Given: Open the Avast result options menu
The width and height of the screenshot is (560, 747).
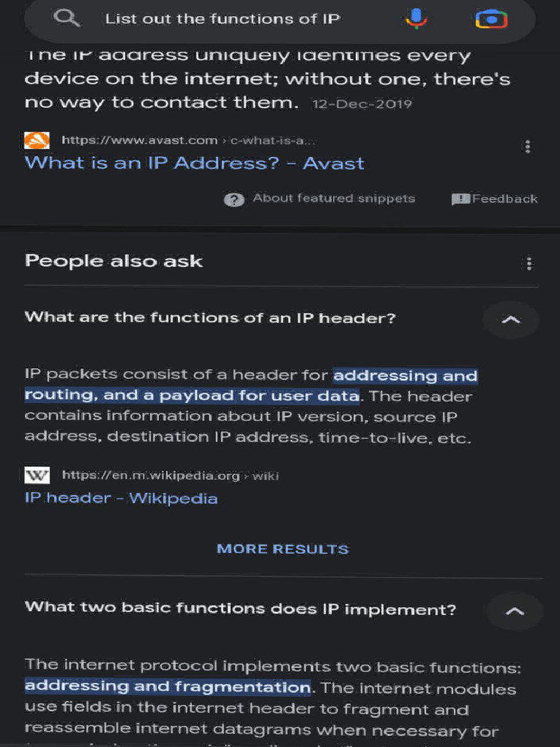Looking at the screenshot, I should (x=528, y=147).
